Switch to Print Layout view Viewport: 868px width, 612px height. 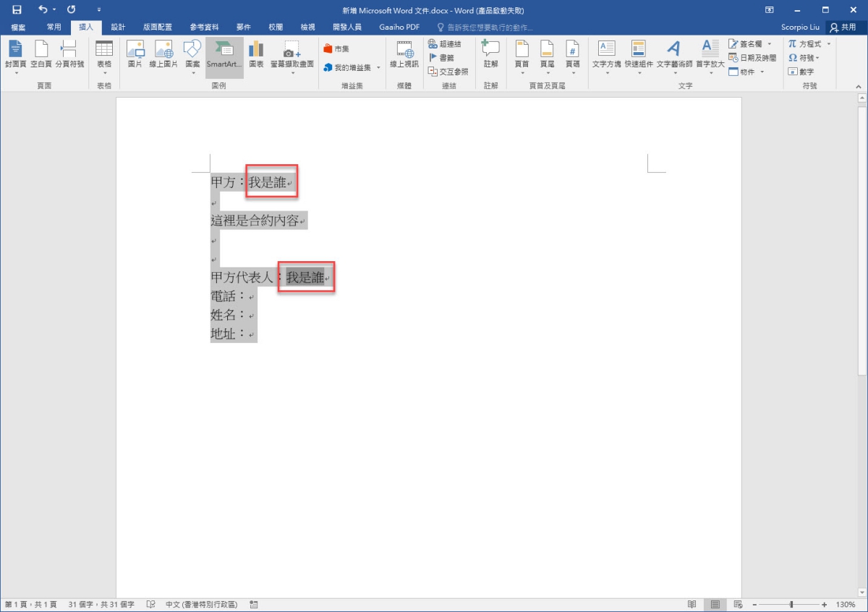(x=715, y=604)
